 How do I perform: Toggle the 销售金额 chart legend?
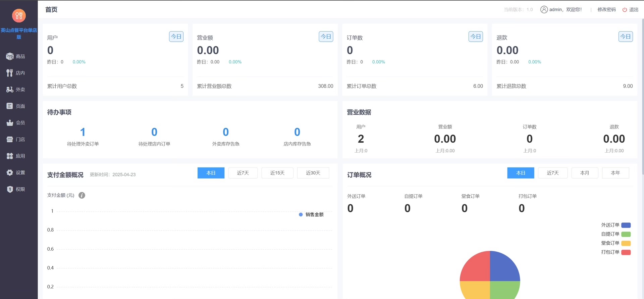[x=311, y=214]
